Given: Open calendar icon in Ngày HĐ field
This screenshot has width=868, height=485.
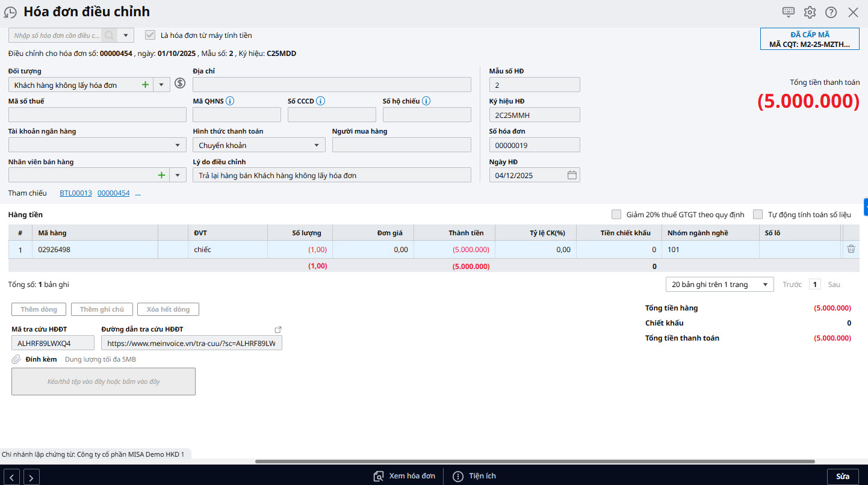Looking at the screenshot, I should (572, 175).
